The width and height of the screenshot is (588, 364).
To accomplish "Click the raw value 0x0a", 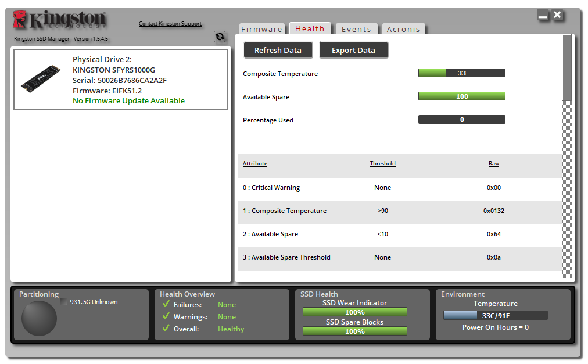I will 493,257.
